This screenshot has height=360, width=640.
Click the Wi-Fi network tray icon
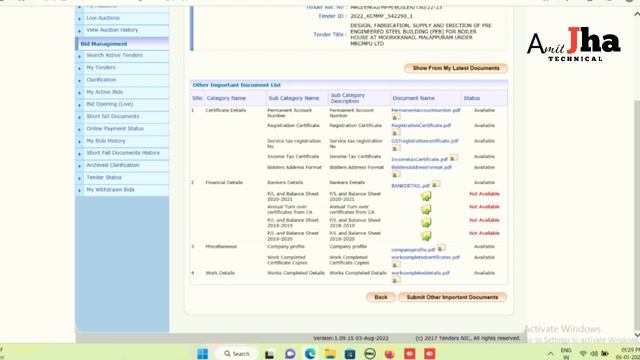coord(583,353)
